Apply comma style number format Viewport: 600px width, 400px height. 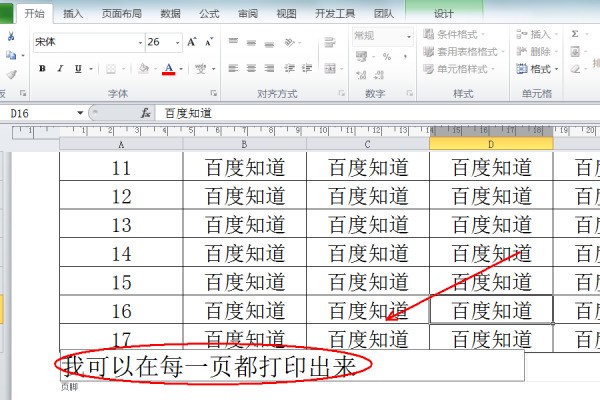pos(405,57)
